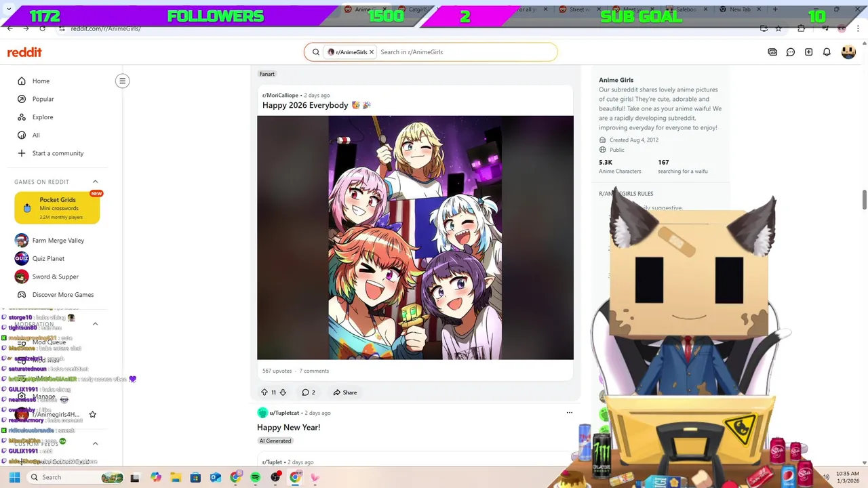Open Outlook from the taskbar

(216, 477)
